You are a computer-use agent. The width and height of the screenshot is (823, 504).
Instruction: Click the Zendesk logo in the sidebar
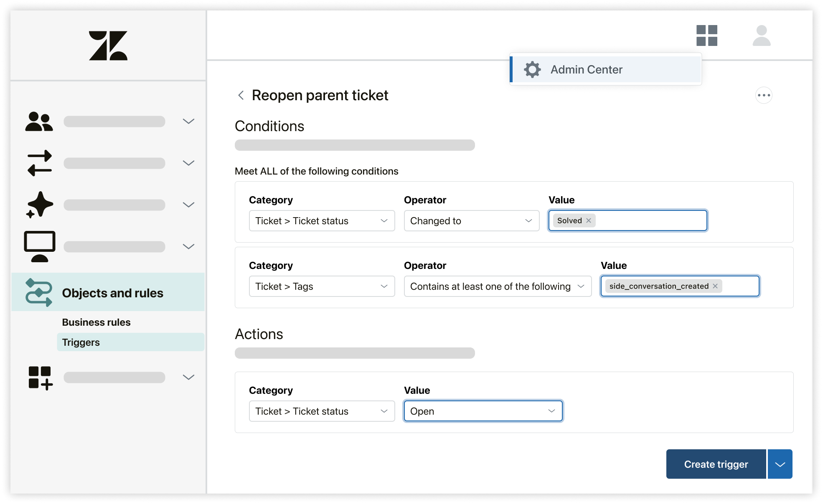click(x=108, y=45)
